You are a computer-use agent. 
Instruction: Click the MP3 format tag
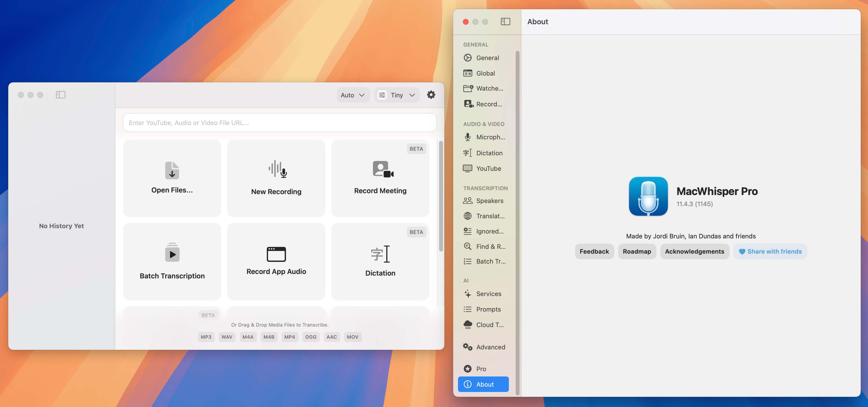206,337
